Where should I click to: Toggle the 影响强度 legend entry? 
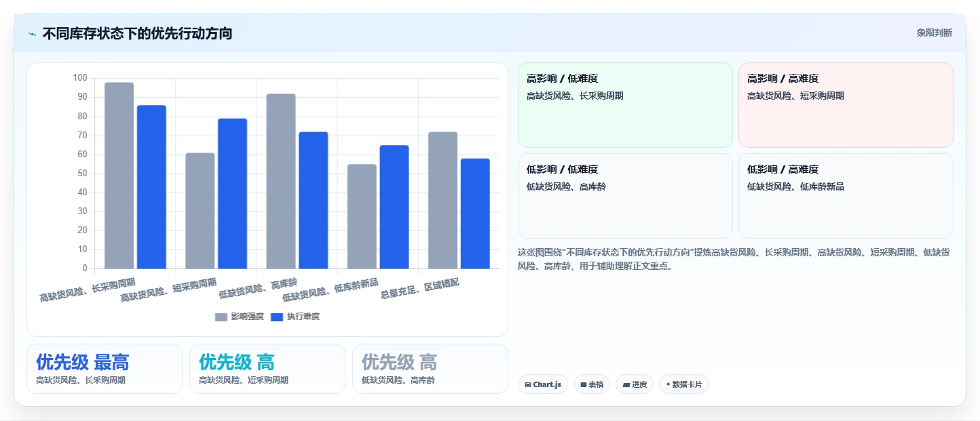(x=240, y=317)
